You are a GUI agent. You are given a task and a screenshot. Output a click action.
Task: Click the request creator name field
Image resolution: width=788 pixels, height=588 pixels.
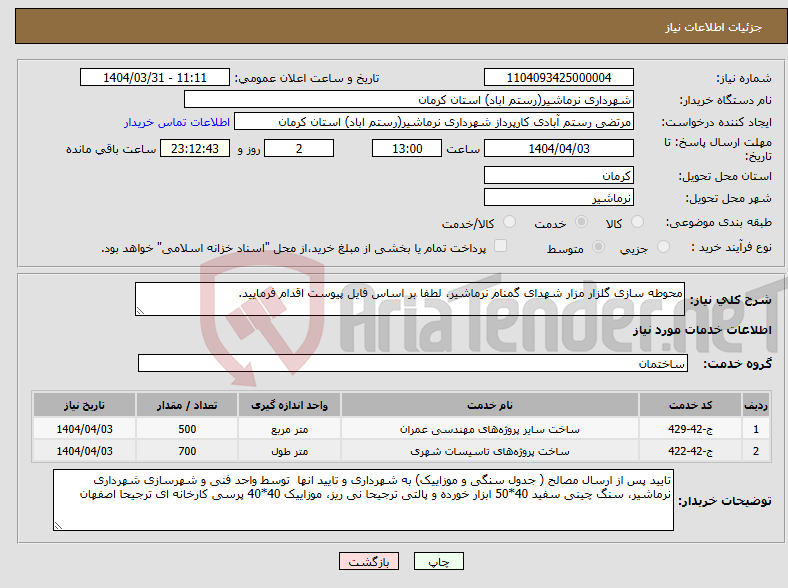coord(434,122)
